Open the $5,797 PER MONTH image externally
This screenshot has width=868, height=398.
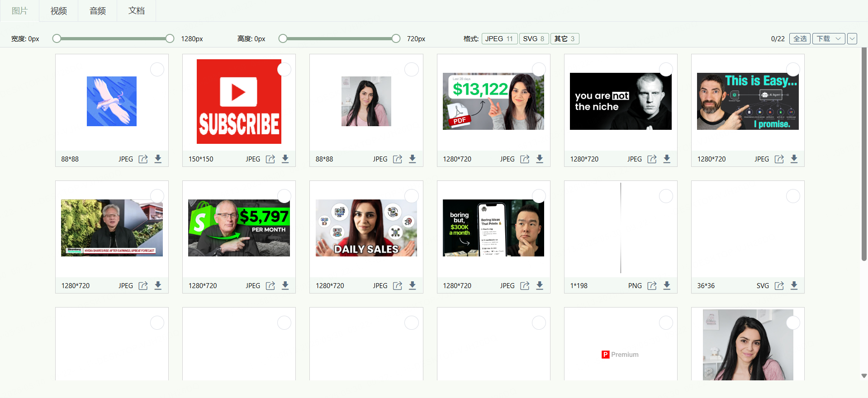[270, 286]
